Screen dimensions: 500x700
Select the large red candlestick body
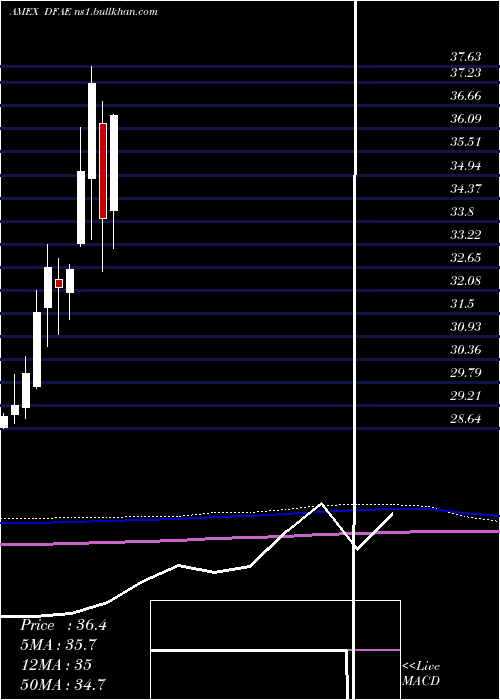pyautogui.click(x=103, y=171)
